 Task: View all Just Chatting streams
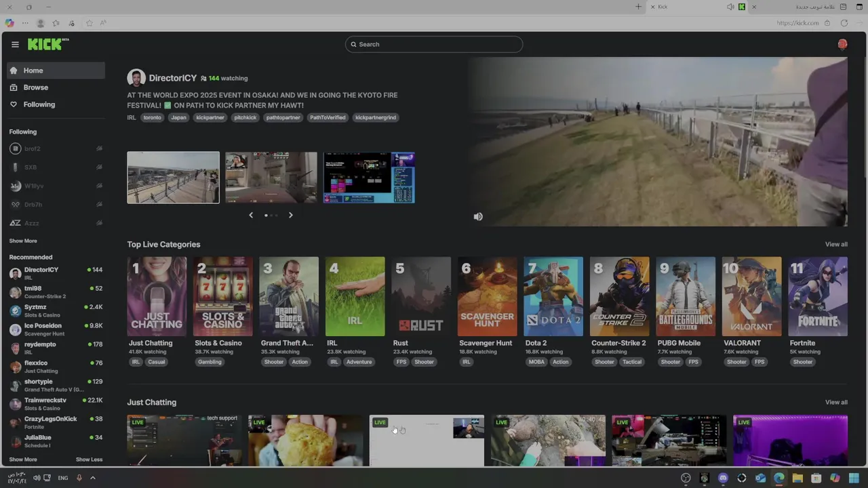point(836,402)
